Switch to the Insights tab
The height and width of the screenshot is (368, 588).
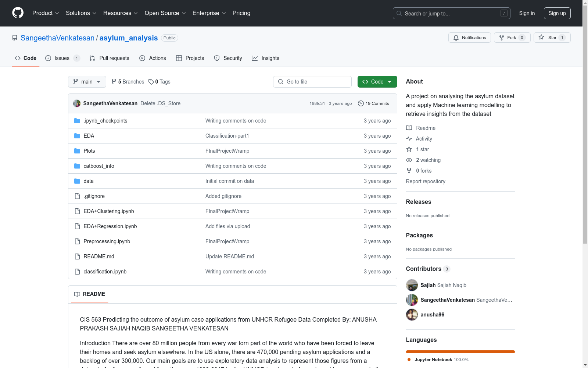tap(265, 58)
